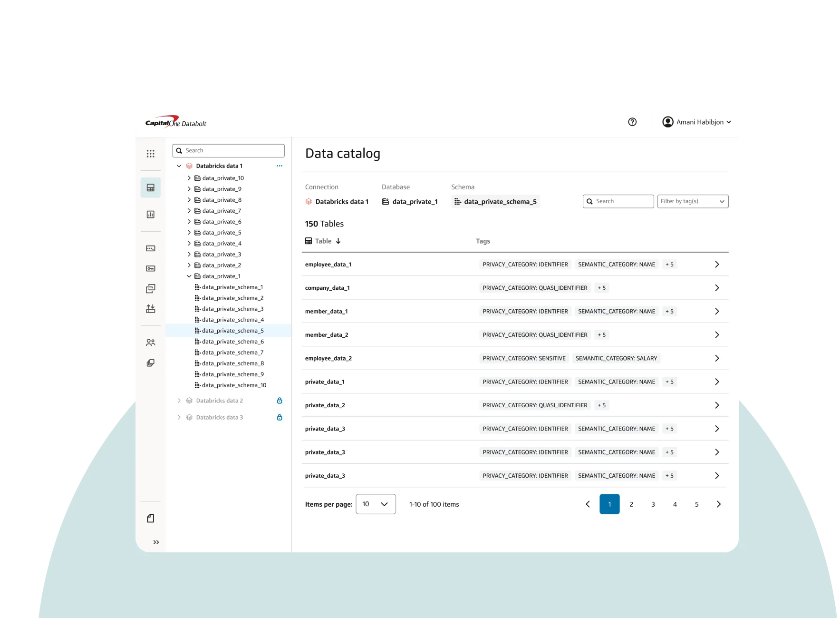The width and height of the screenshot is (840, 618).
Task: Go to page 3
Action: (x=653, y=504)
